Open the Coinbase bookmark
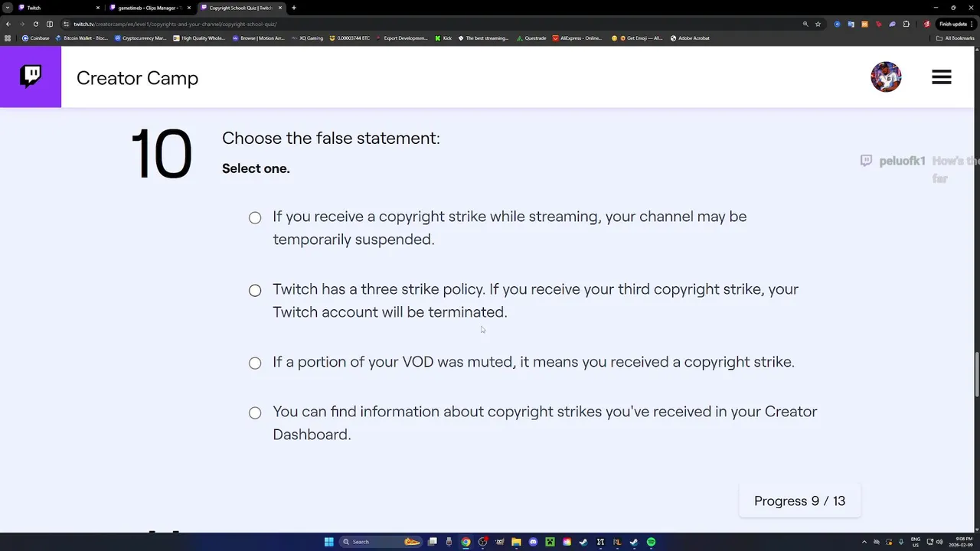The image size is (980, 551). click(35, 38)
